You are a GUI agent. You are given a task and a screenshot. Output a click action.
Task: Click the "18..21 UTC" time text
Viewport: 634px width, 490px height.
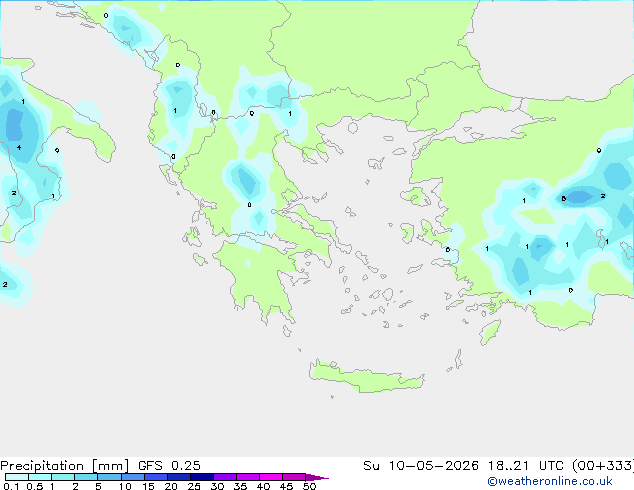pyautogui.click(x=525, y=466)
